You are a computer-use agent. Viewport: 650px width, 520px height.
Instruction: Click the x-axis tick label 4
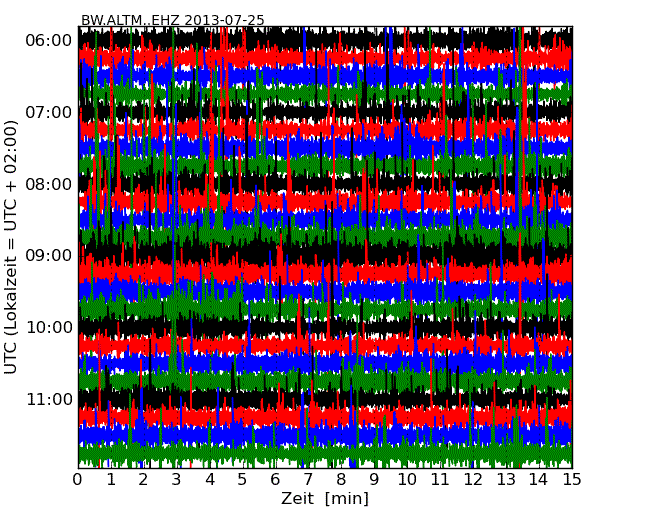coord(210,480)
